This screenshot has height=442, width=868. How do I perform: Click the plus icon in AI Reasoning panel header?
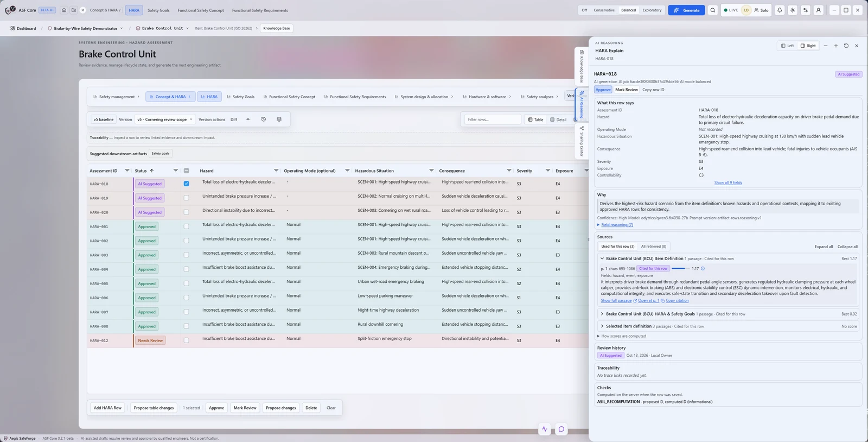[x=836, y=46]
